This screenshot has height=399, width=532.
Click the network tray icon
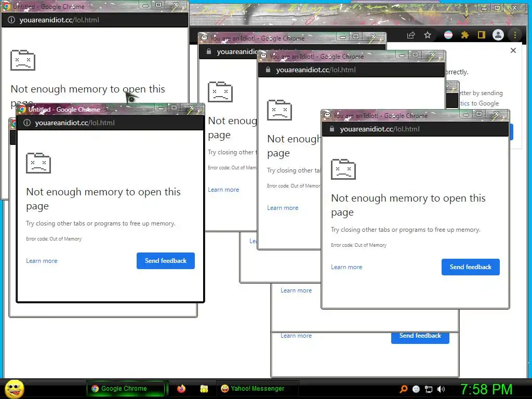429,389
